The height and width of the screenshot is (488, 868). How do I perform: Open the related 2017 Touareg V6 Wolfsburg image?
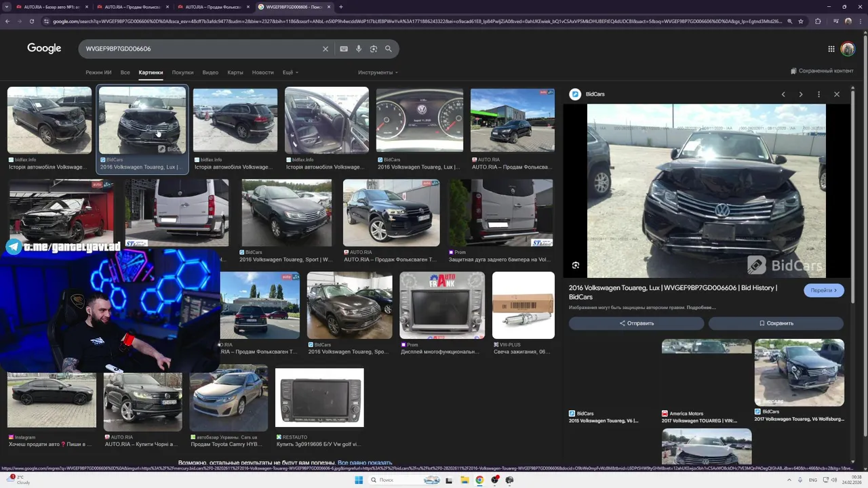[x=800, y=372]
